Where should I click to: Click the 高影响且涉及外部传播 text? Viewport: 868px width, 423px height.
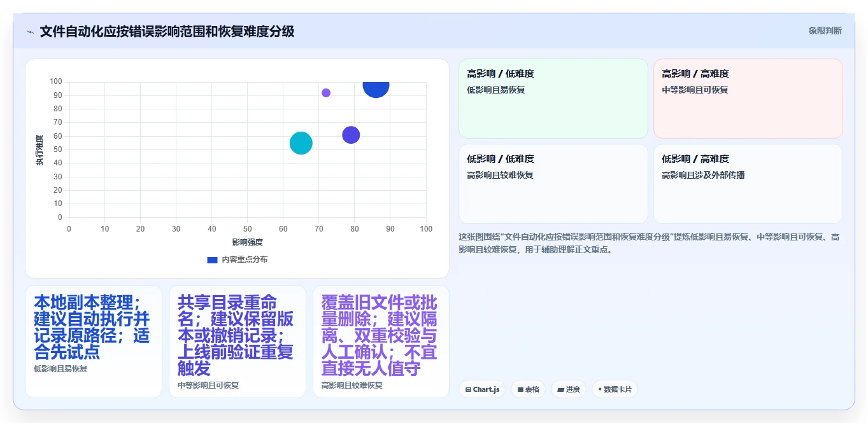click(703, 175)
